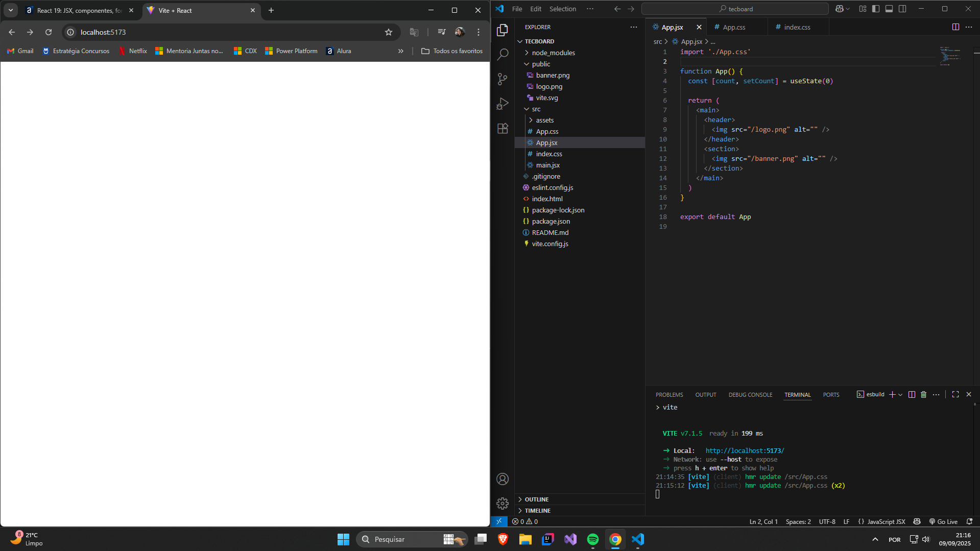Switch to the App.css editor tab
The height and width of the screenshot is (551, 980).
point(734,27)
